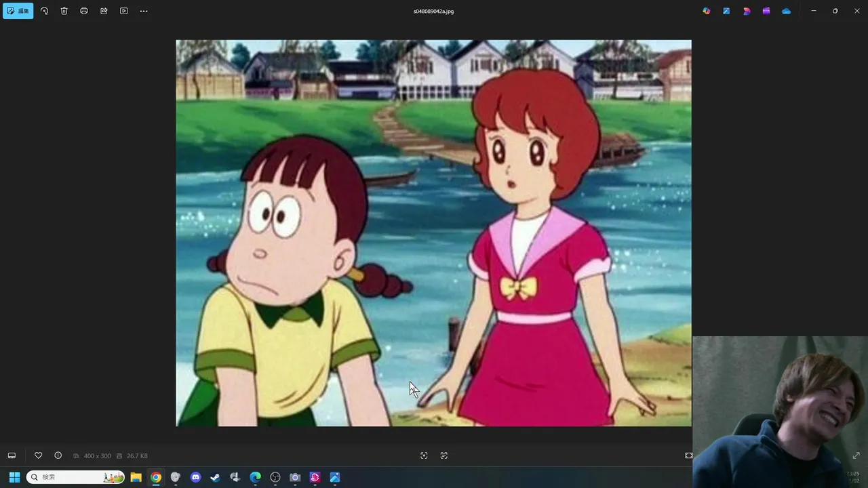This screenshot has width=868, height=488.
Task: Open Camera app from taskbar
Action: coord(295,477)
